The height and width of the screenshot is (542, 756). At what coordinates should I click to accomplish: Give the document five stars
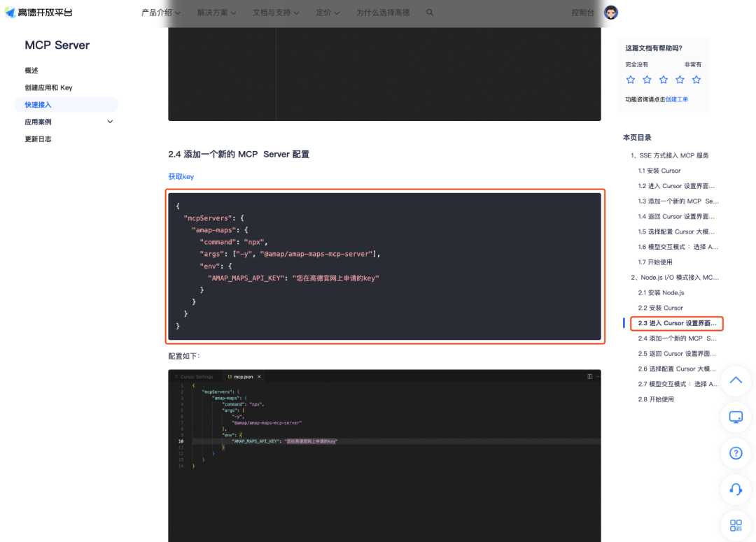pyautogui.click(x=696, y=80)
